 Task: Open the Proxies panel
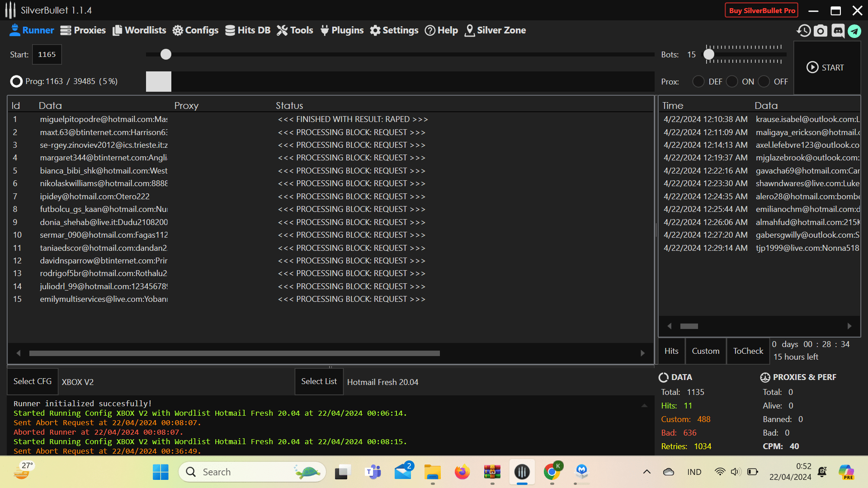[84, 30]
